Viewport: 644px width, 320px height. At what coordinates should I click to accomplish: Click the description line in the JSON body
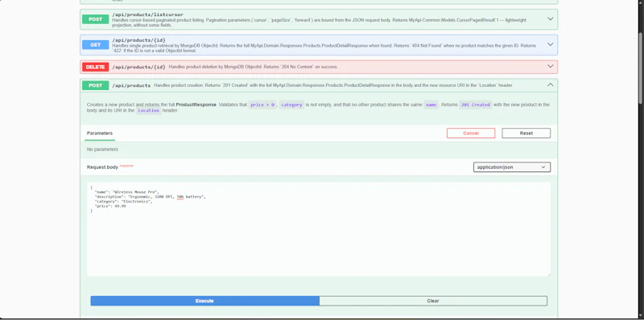tap(150, 197)
